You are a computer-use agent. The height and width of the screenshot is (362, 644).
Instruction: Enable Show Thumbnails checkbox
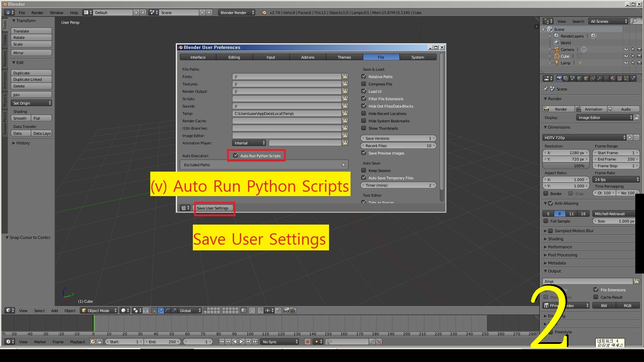[x=364, y=128]
